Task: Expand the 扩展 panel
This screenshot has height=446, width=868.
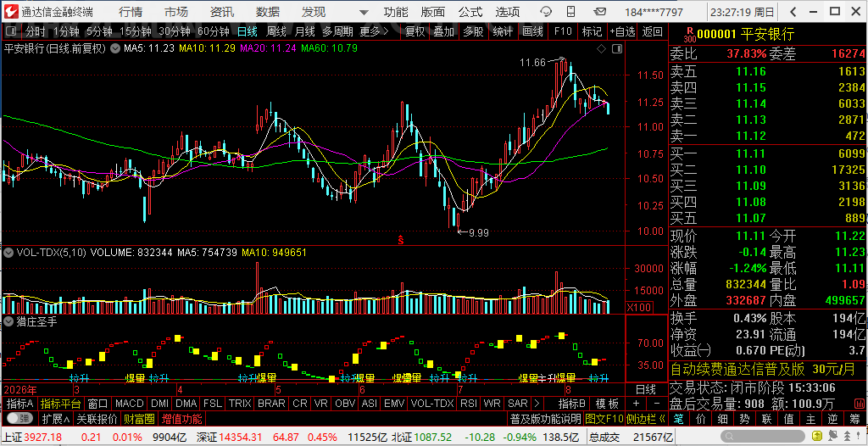Action: (56, 418)
